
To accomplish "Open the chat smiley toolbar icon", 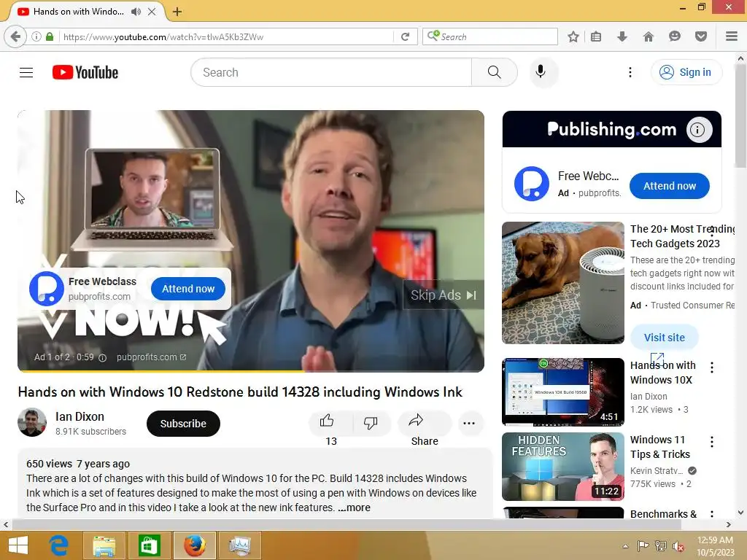I will 675,36.
